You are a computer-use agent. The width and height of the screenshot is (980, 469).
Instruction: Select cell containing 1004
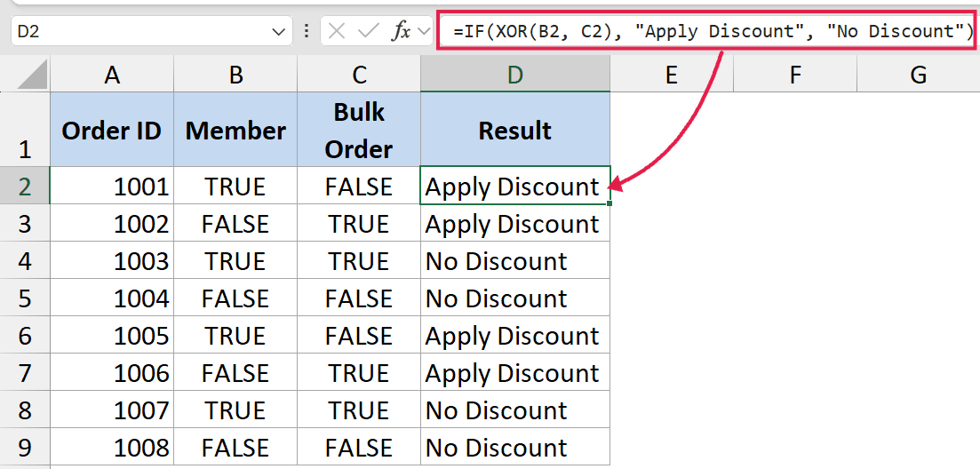(x=112, y=298)
